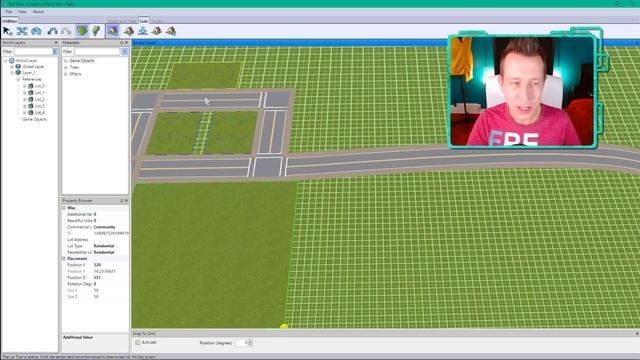Switch to the Utilities tab
This screenshot has height=360, width=640.
[x=10, y=21]
